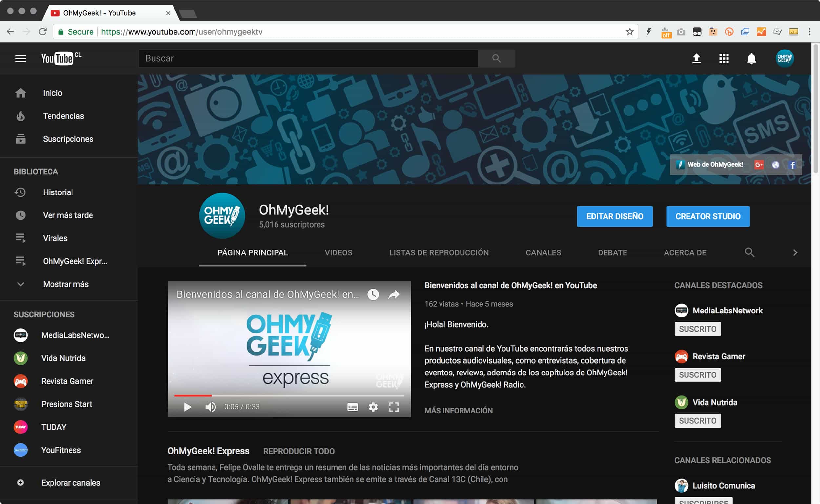
Task: Toggle SUSCRITO under Vida Nutrida
Action: click(697, 421)
